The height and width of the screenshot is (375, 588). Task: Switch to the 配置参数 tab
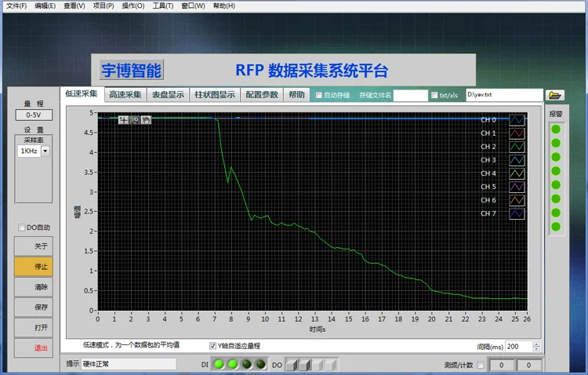point(262,95)
